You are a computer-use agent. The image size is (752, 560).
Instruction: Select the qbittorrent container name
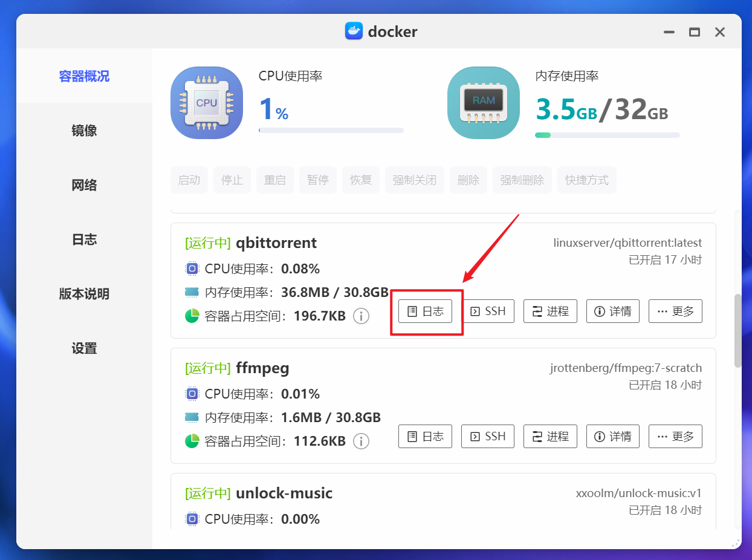(x=276, y=243)
